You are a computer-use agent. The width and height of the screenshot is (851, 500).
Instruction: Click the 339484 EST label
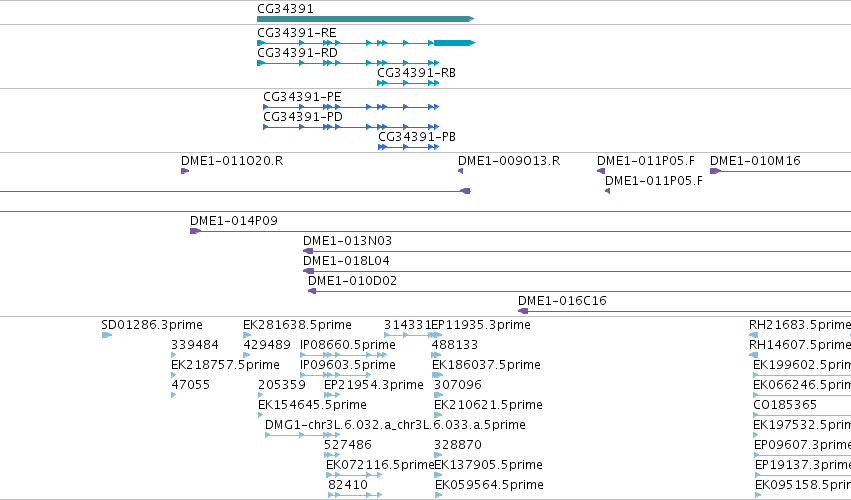[x=195, y=345]
